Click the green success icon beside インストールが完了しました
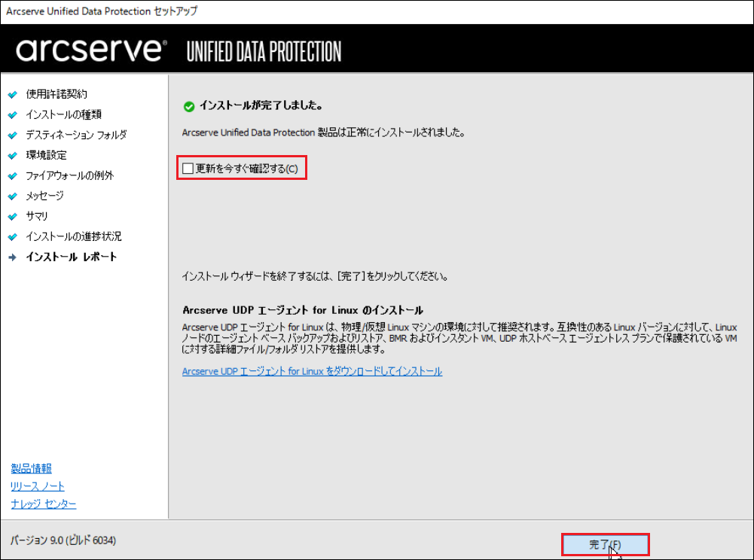 pyautogui.click(x=189, y=106)
